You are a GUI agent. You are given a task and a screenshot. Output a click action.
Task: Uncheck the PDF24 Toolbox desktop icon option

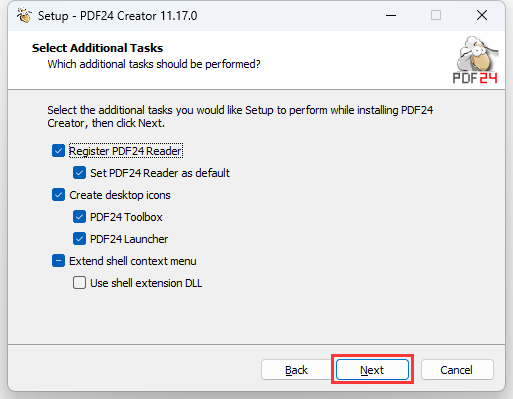point(79,217)
